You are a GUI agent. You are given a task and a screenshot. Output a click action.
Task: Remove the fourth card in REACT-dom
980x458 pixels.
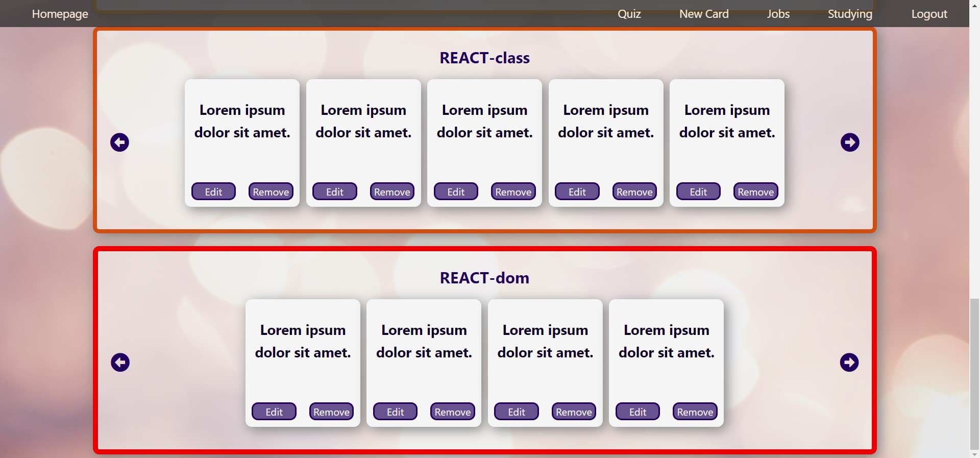695,412
